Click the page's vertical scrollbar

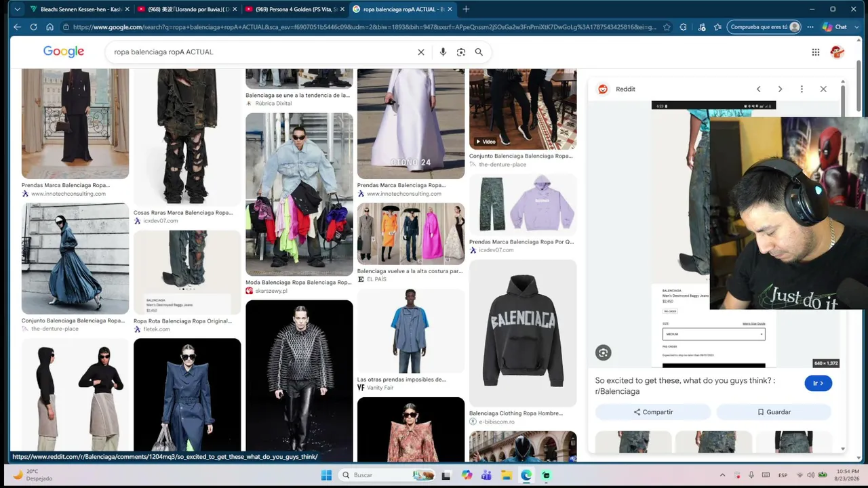tap(858, 87)
